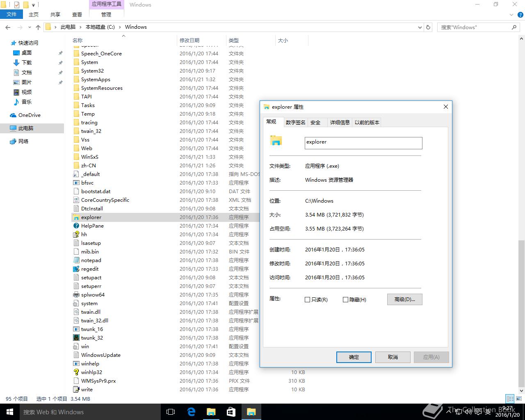Expand address bar history dropdown
Viewport: 525px width, 420px height.
tap(420, 27)
